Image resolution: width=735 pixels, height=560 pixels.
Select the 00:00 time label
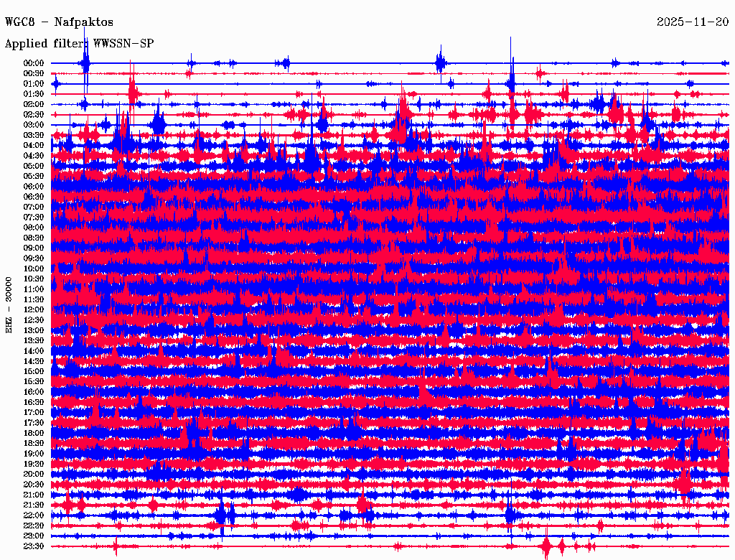(x=34, y=63)
